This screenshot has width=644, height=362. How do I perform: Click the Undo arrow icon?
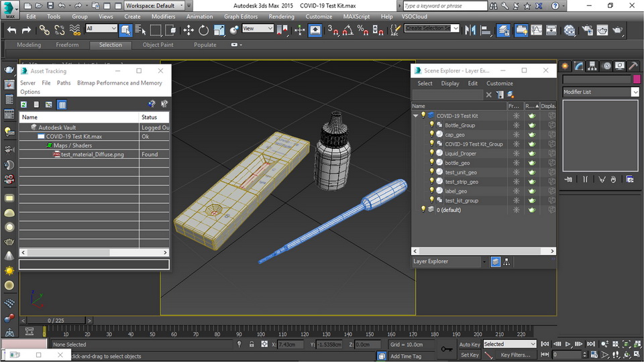pos(11,30)
